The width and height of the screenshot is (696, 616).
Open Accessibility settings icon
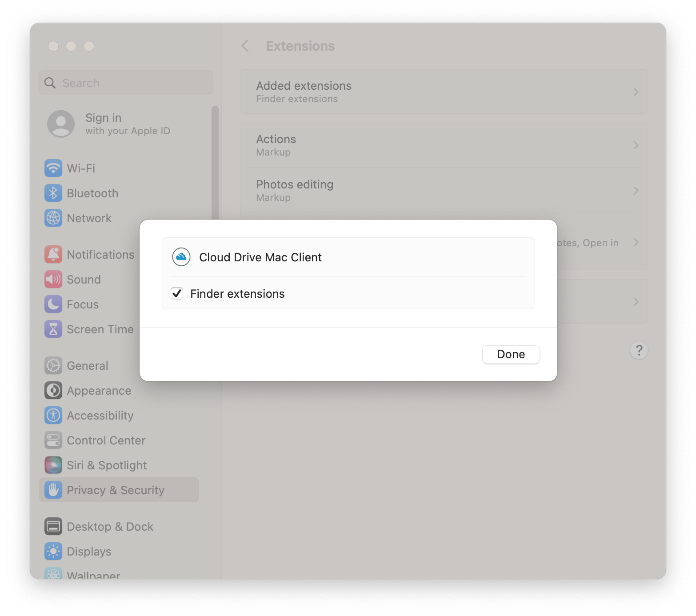pos(53,415)
